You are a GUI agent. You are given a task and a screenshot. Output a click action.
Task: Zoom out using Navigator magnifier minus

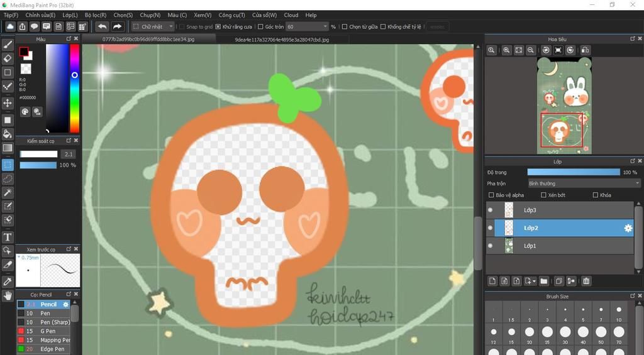[x=531, y=50]
